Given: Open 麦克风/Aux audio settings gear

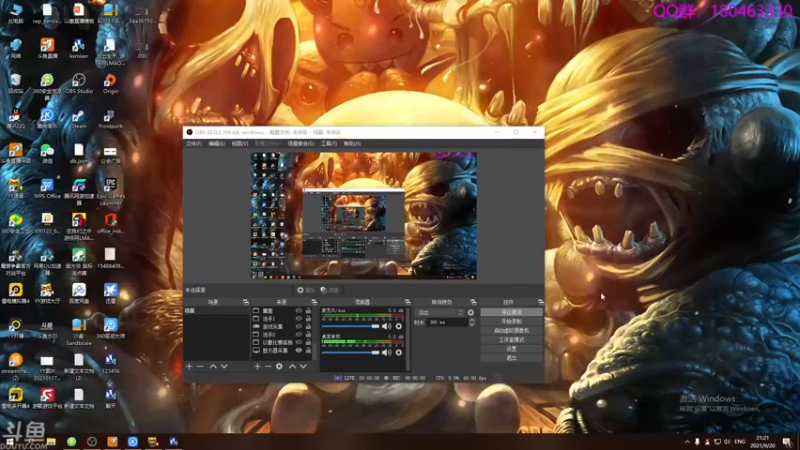Looking at the screenshot, I should 399,326.
